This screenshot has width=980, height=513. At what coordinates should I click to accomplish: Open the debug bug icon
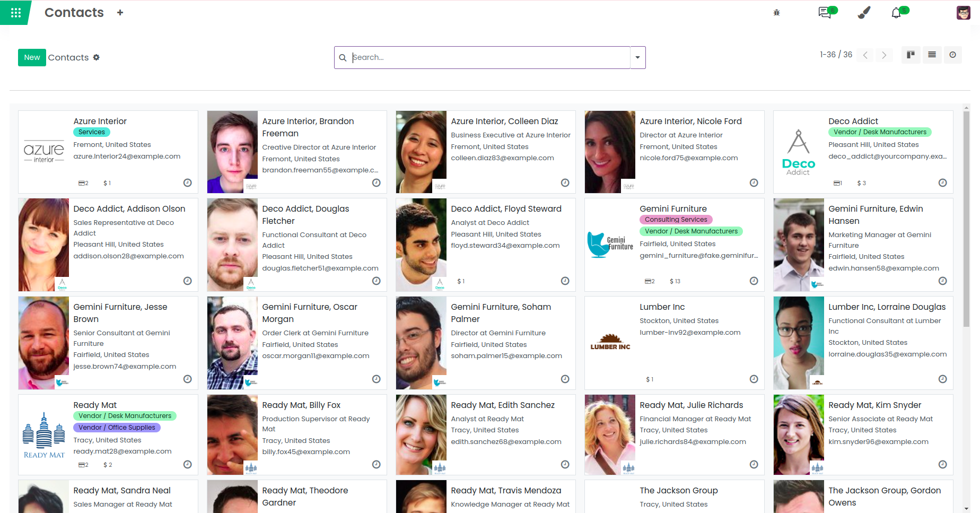(x=776, y=13)
